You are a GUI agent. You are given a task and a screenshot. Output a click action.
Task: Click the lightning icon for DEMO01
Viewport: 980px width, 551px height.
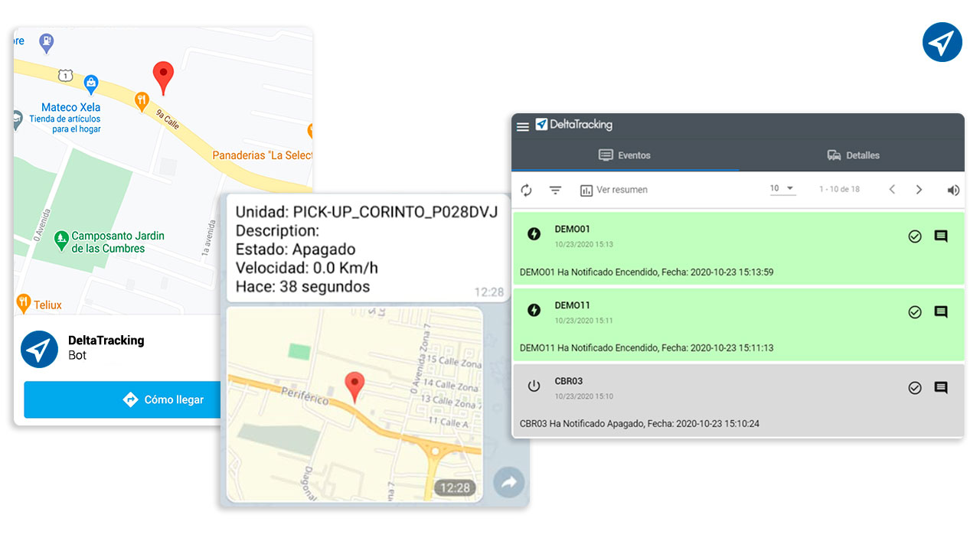(534, 234)
